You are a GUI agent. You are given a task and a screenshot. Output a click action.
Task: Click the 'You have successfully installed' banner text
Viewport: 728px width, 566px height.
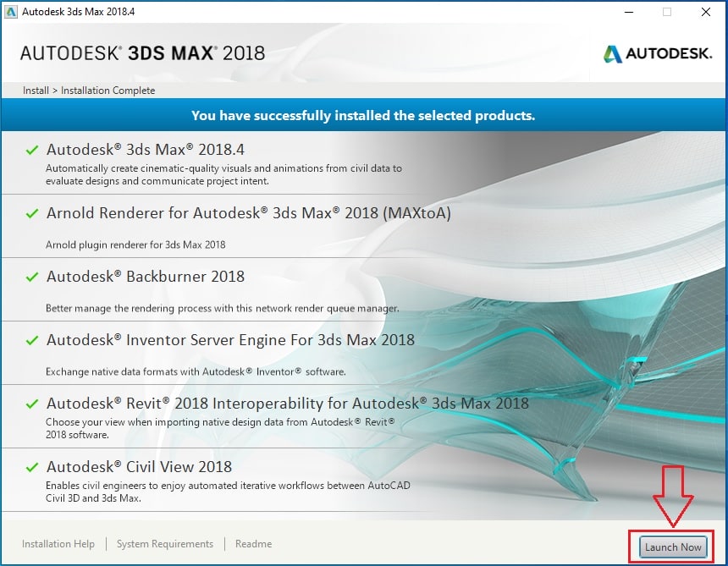point(363,116)
